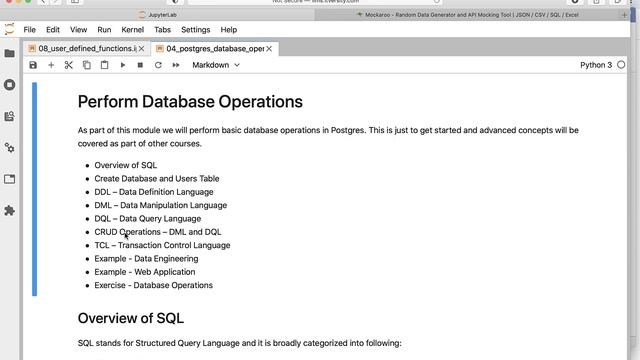The image size is (640, 360).
Task: Open the File Browser sidebar panel
Action: pos(9,53)
